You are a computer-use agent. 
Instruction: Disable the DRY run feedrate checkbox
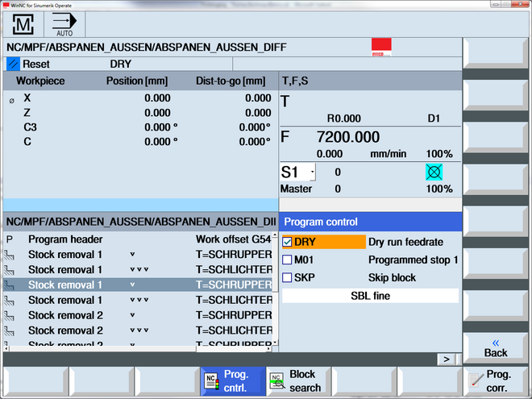pos(288,241)
